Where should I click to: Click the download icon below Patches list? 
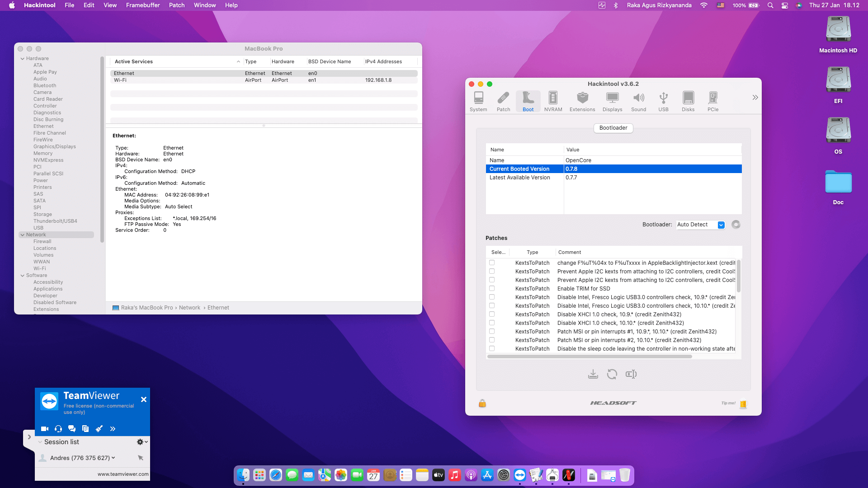click(593, 374)
